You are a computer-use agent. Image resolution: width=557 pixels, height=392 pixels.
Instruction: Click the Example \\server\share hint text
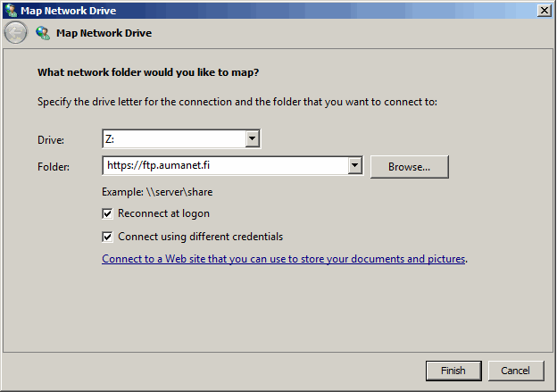[157, 192]
